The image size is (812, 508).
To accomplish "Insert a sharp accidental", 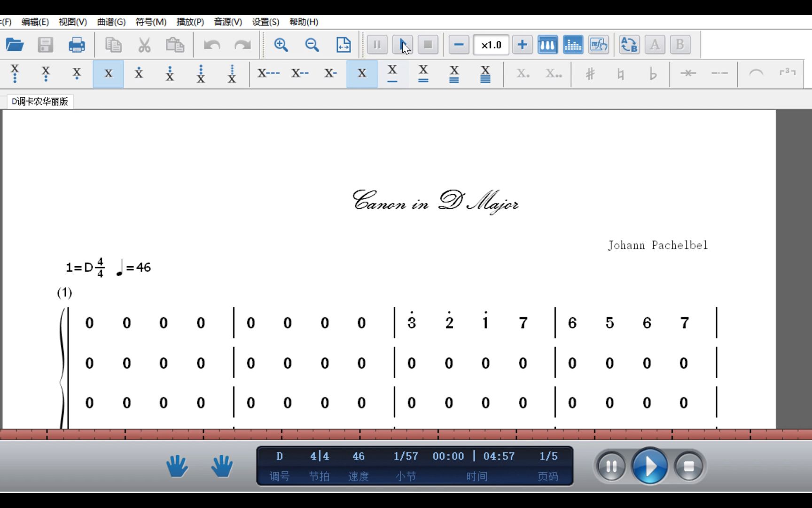I will pyautogui.click(x=590, y=74).
